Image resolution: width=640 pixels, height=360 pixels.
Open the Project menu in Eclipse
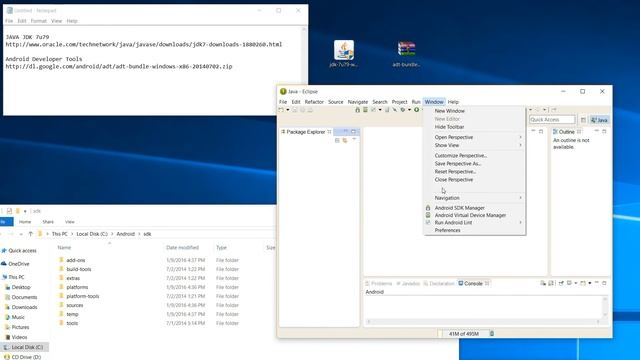(399, 102)
